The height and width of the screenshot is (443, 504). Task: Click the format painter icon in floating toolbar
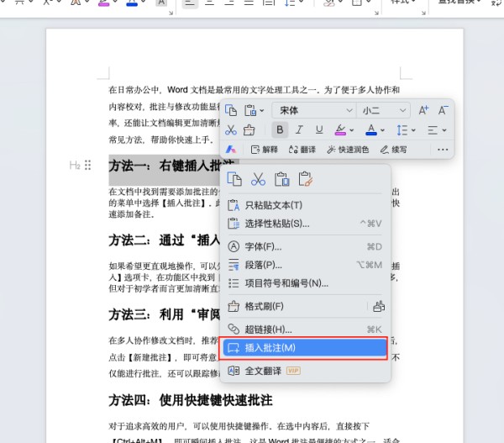click(x=249, y=130)
